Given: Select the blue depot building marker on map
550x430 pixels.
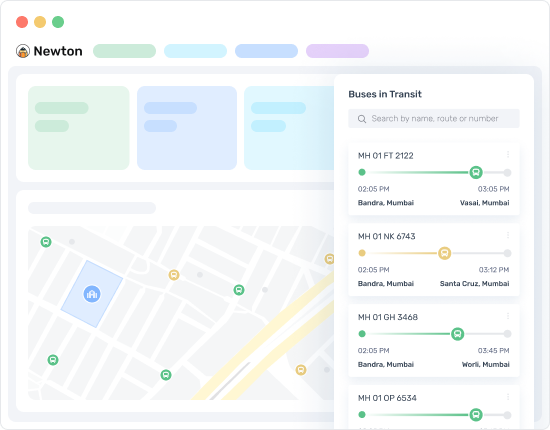Looking at the screenshot, I should coord(92,294).
